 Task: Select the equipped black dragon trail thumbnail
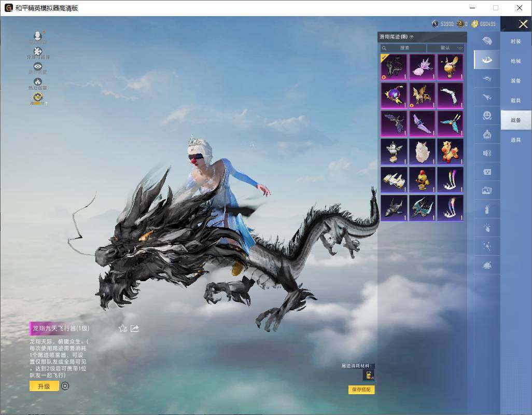coord(394,67)
